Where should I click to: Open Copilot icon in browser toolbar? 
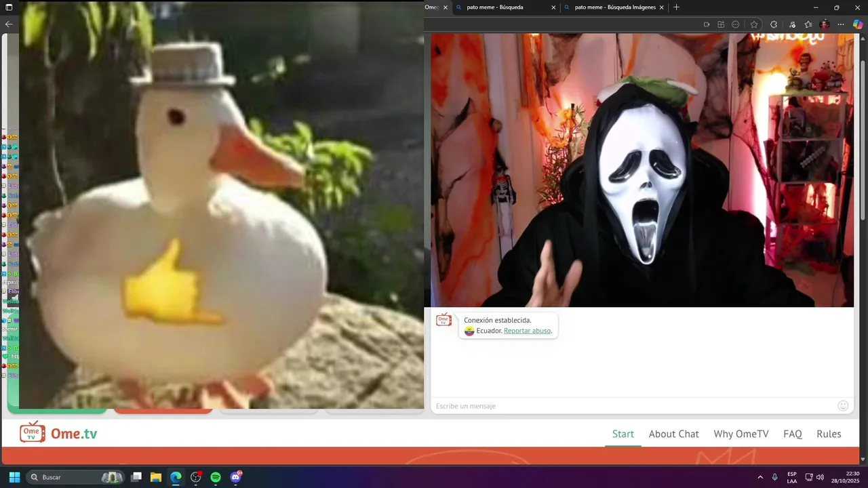(858, 24)
